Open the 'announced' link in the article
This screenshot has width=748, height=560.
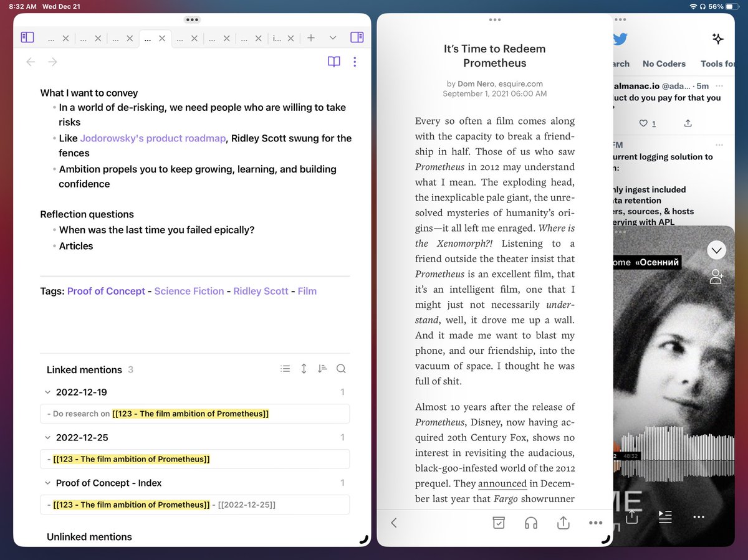pyautogui.click(x=502, y=483)
